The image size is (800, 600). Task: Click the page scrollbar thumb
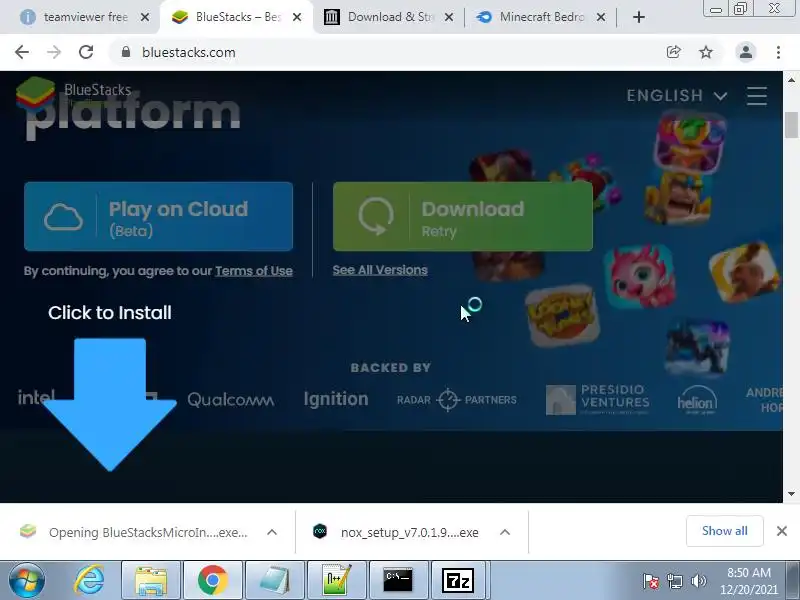pos(791,125)
